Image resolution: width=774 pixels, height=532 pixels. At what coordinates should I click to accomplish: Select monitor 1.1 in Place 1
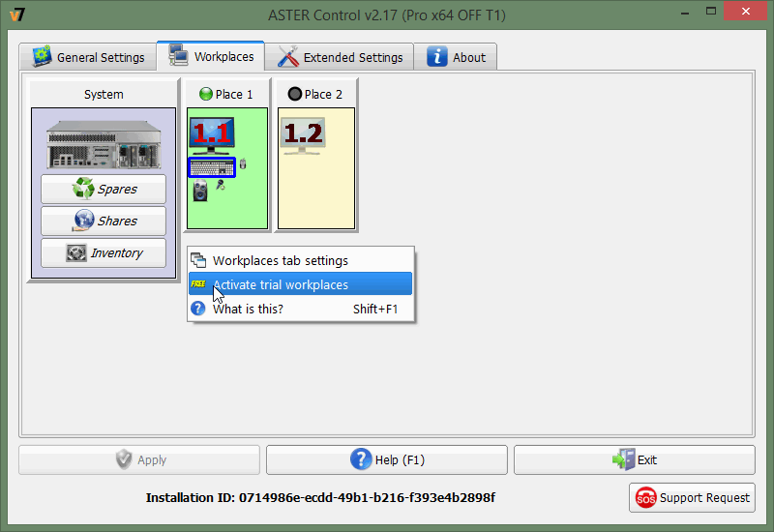[211, 135]
